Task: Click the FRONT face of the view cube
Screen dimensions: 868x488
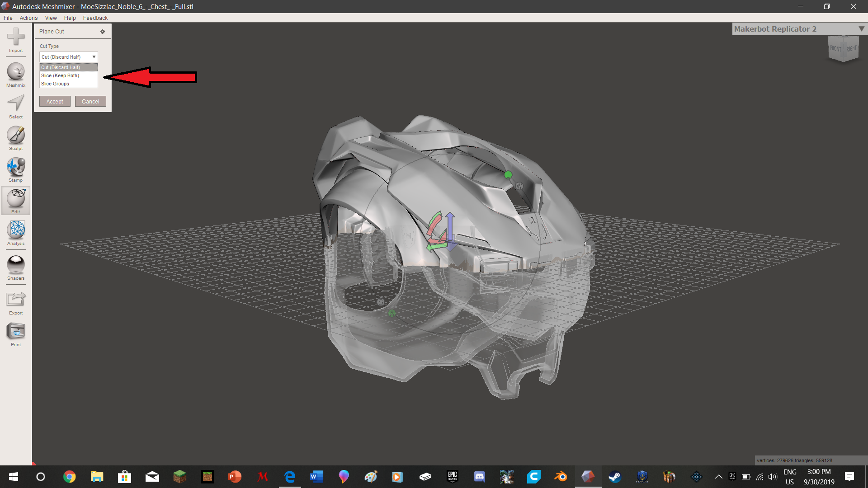Action: pyautogui.click(x=835, y=49)
